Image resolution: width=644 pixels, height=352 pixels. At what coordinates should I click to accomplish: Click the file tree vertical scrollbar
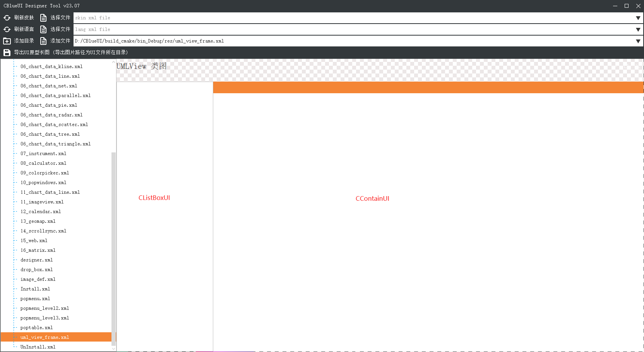(x=113, y=248)
